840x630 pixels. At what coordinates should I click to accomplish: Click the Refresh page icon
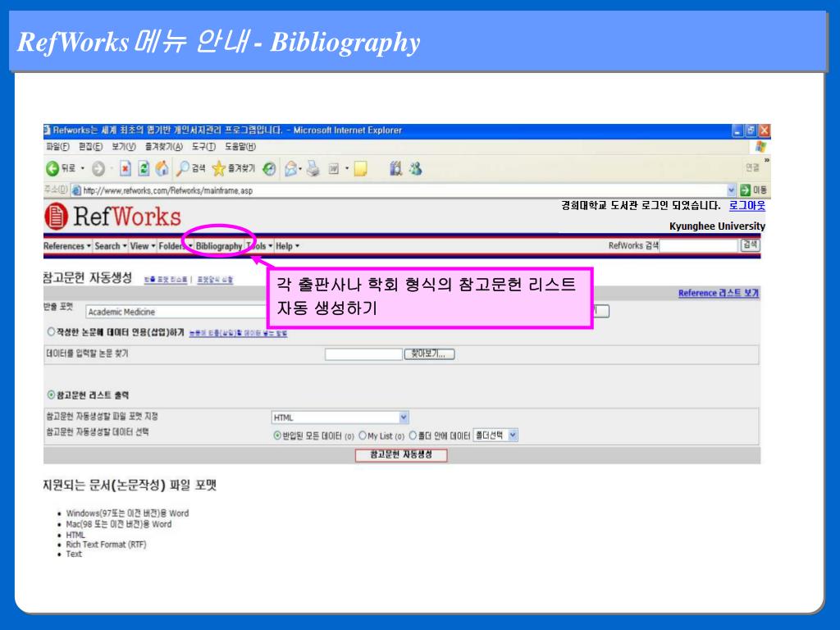(144, 169)
